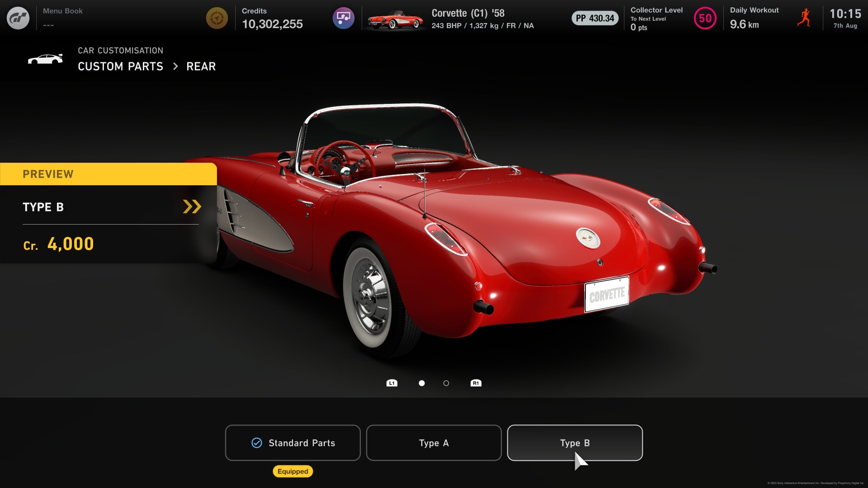Click the Credits 10,302,255 amount
The width and height of the screenshot is (868, 488).
[272, 24]
